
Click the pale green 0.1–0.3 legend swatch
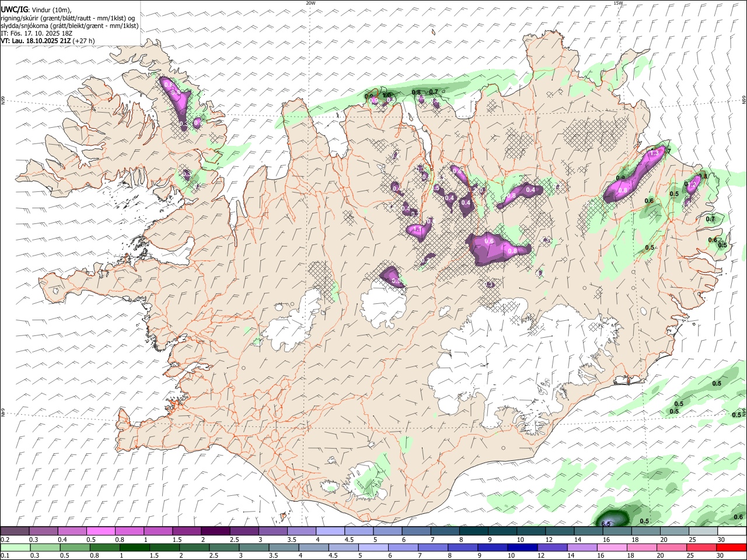tap(15, 547)
